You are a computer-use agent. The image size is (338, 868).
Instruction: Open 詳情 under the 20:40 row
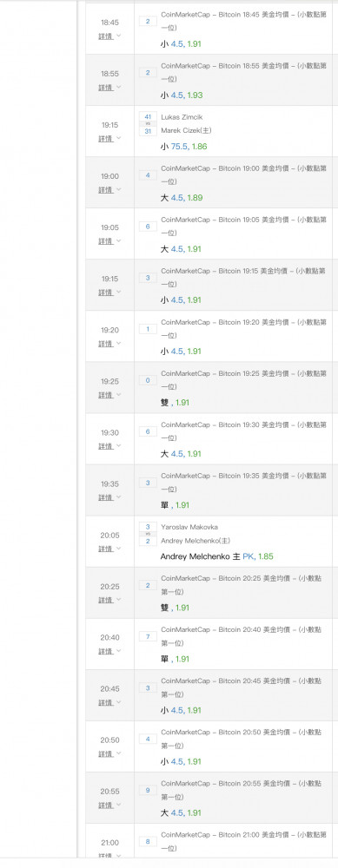click(x=109, y=651)
